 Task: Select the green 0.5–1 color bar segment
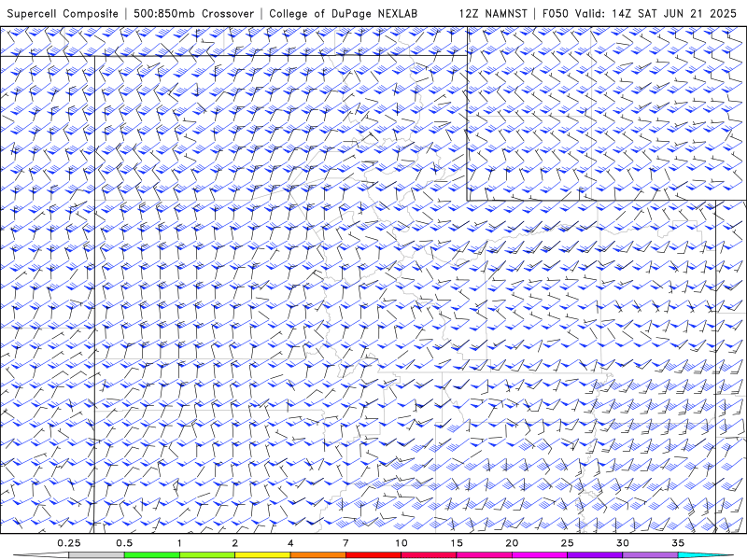click(x=152, y=555)
